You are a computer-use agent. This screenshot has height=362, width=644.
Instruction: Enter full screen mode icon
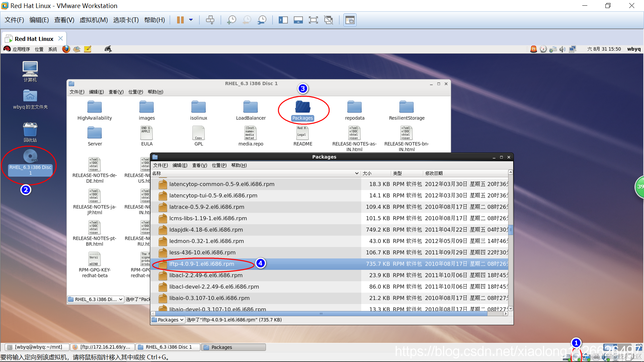[313, 20]
